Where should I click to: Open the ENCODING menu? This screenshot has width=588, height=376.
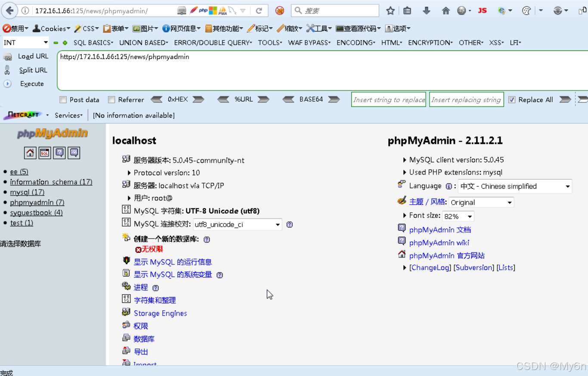coord(356,43)
